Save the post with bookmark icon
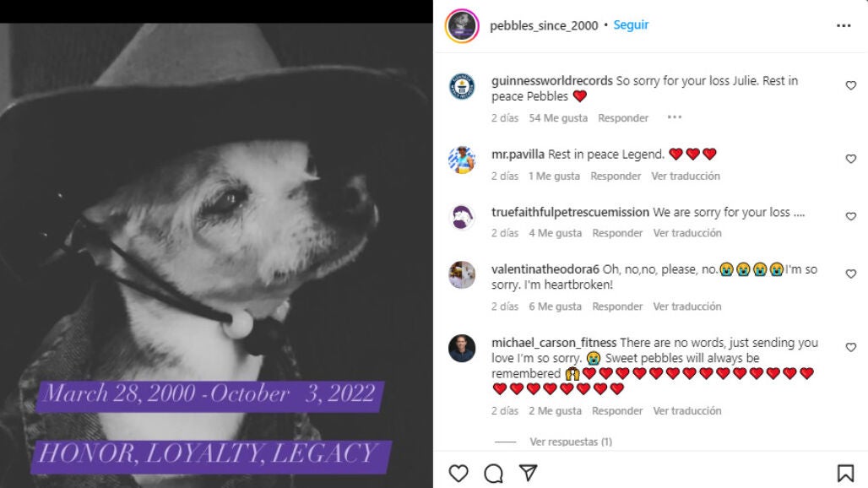This screenshot has width=868, height=488. click(x=845, y=473)
